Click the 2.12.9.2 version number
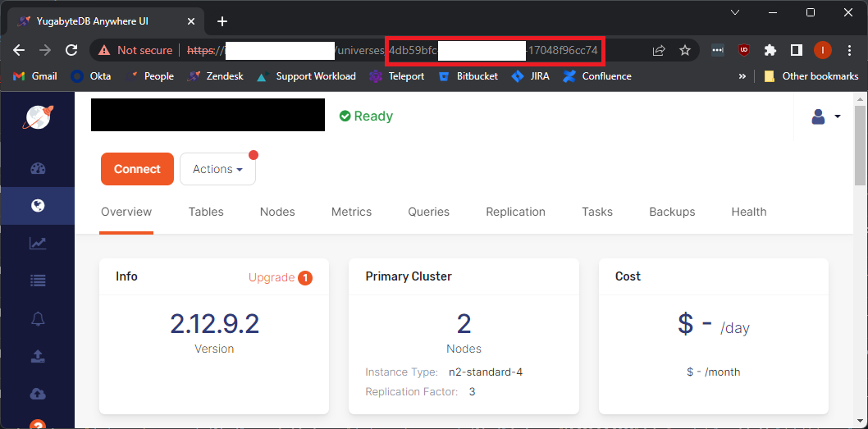This screenshot has width=868, height=429. 214,323
